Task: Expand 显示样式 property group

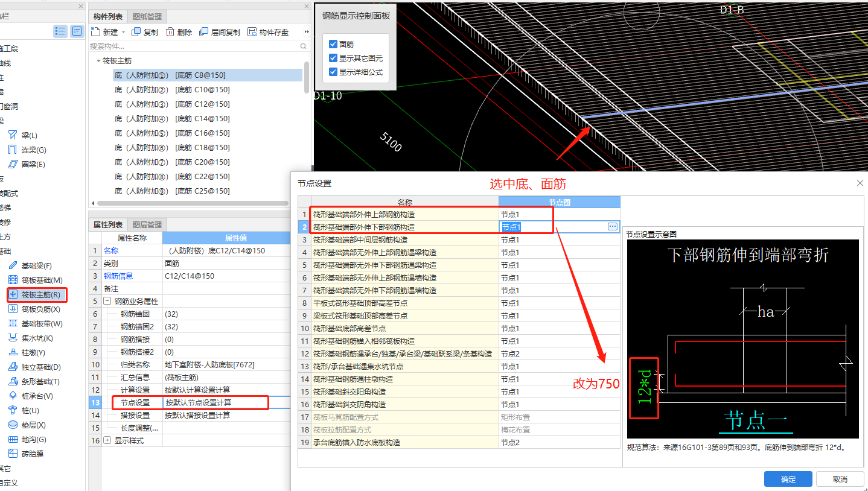Action: (x=107, y=440)
